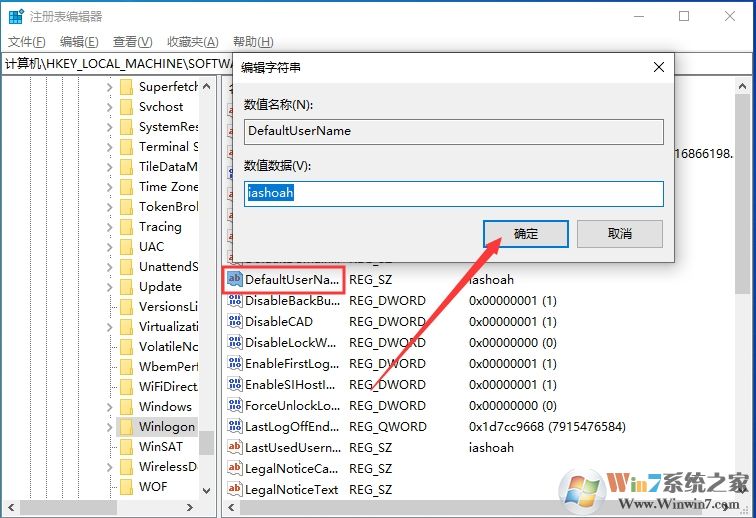Click values pane horizontal scroll left arrow
The width and height of the screenshot is (756, 518).
pyautogui.click(x=231, y=507)
